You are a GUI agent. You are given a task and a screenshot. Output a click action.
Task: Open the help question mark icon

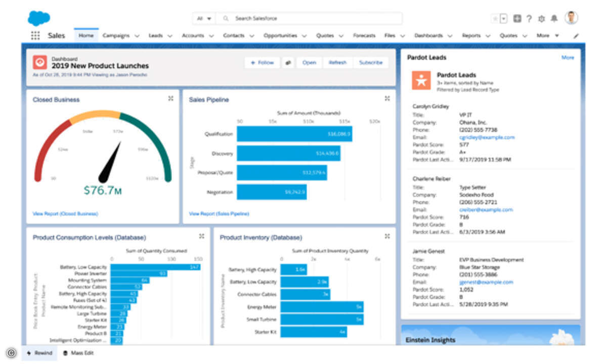click(529, 18)
